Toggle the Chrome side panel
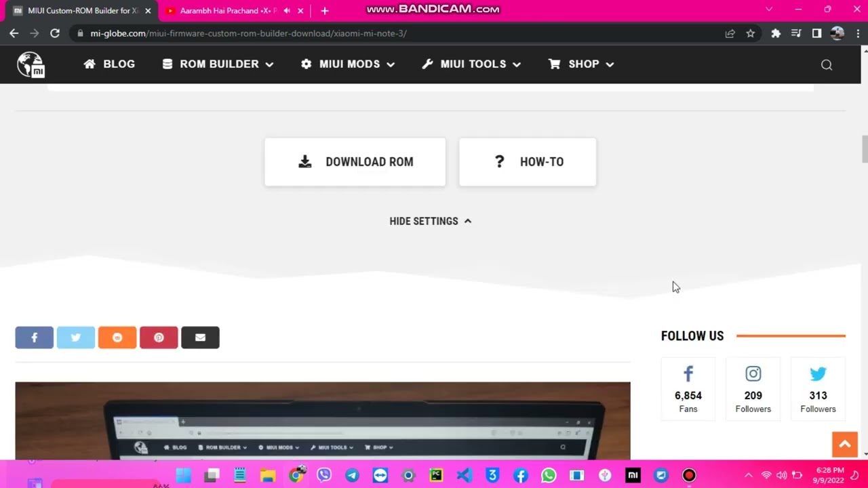 coord(816,33)
